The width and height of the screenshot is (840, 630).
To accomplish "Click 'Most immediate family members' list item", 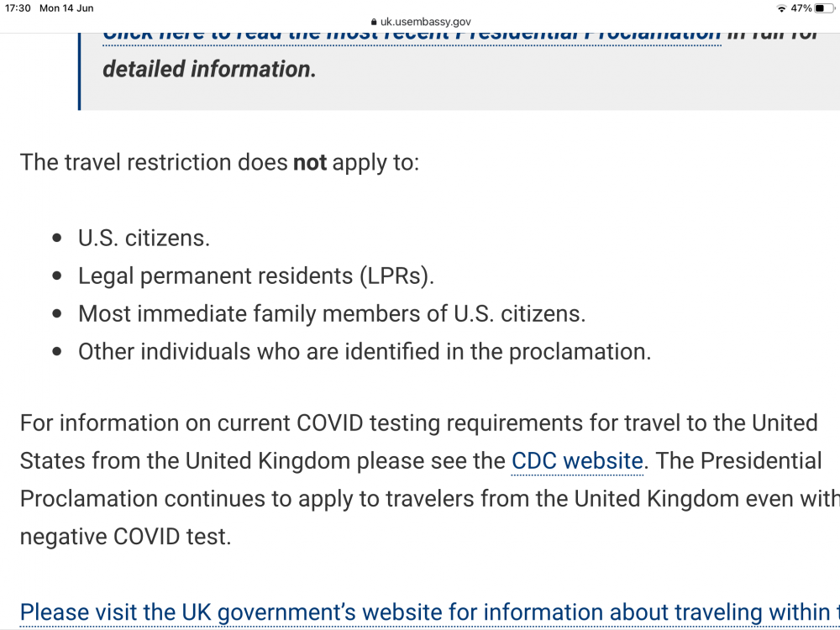I will click(x=332, y=314).
